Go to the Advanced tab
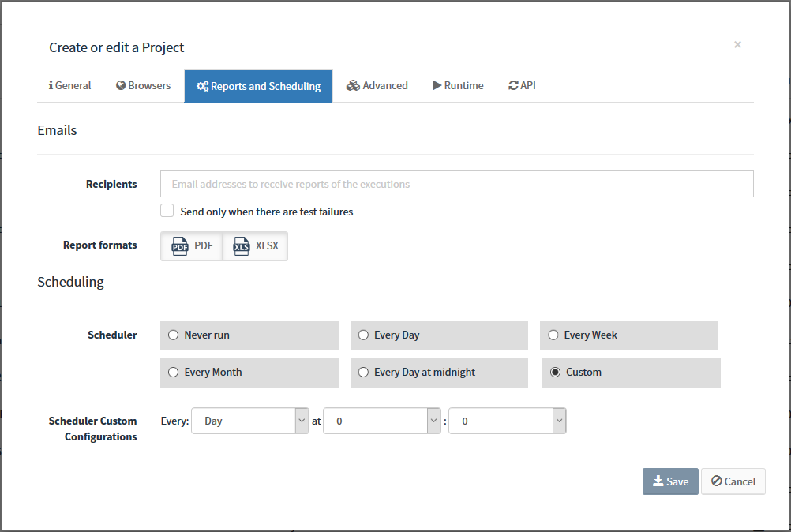This screenshot has width=791, height=532. click(377, 86)
